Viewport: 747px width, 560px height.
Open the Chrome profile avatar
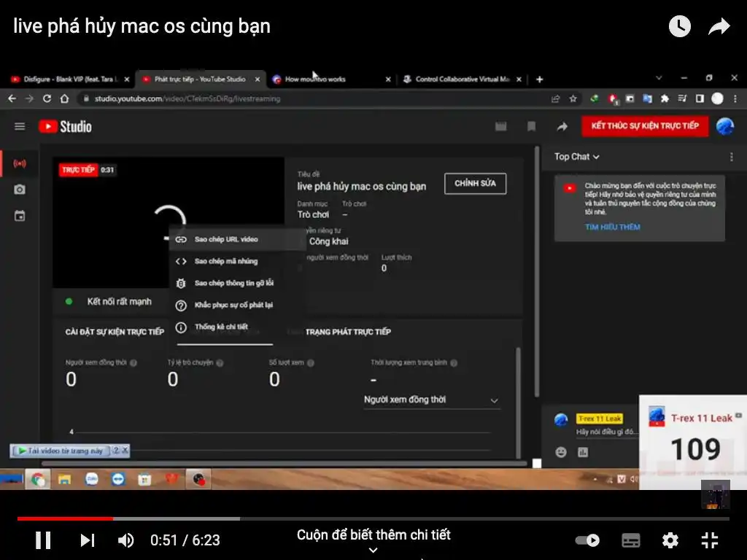tap(717, 98)
